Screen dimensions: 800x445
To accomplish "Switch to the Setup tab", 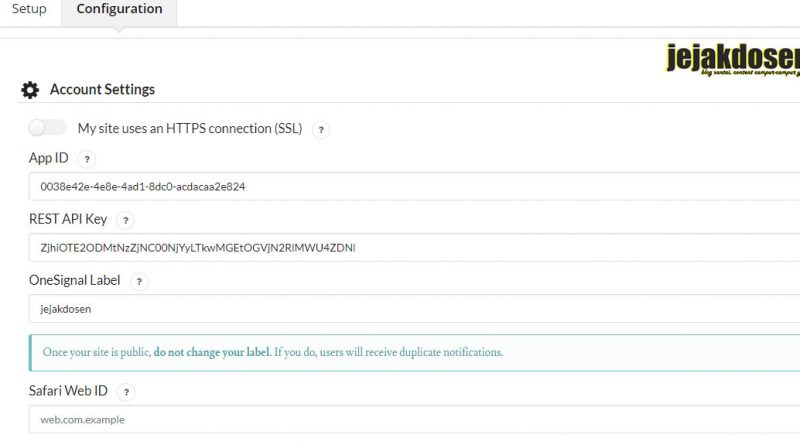I will tap(29, 9).
